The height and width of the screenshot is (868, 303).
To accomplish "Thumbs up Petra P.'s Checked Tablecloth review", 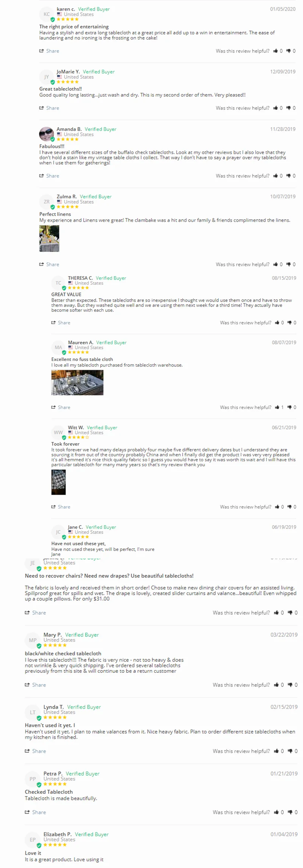I will 276,812.
